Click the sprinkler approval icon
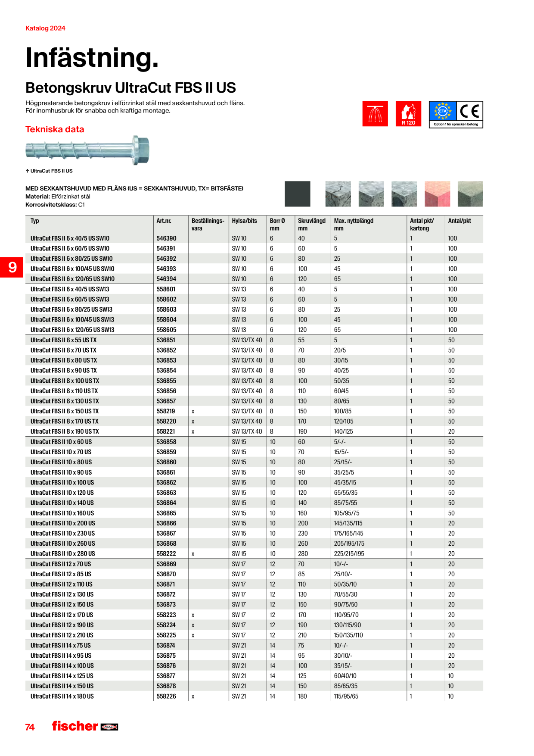 coord(375,114)
